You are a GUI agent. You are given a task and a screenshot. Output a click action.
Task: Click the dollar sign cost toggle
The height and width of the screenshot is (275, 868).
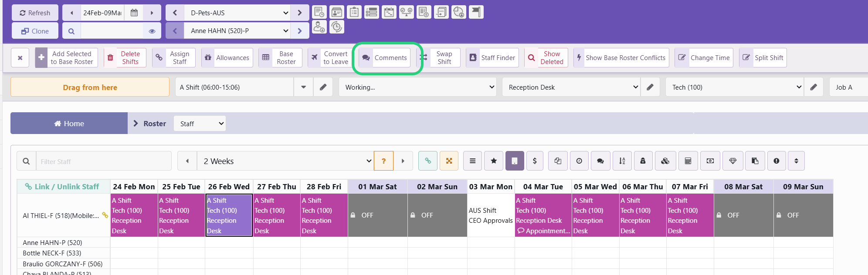[535, 161]
